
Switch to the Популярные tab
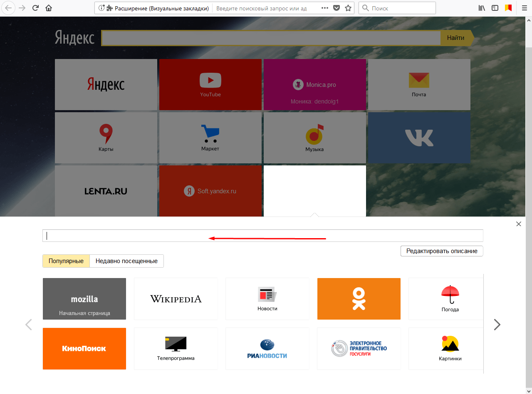pos(66,261)
